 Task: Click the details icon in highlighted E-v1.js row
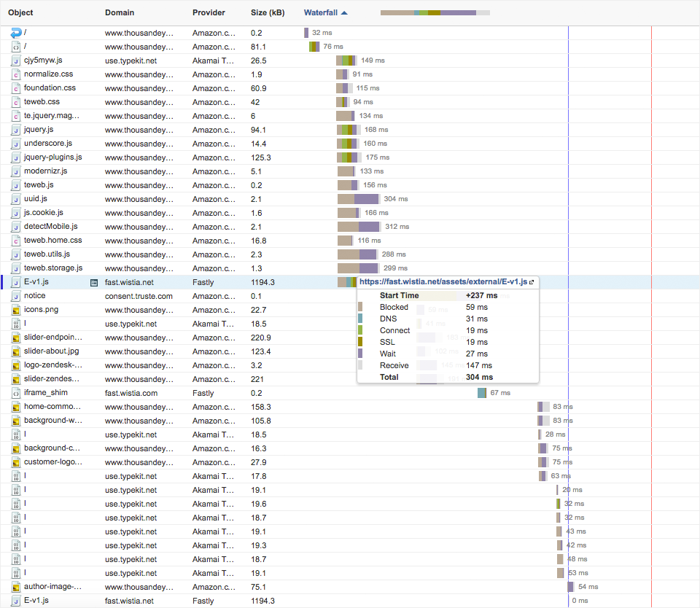(94, 282)
